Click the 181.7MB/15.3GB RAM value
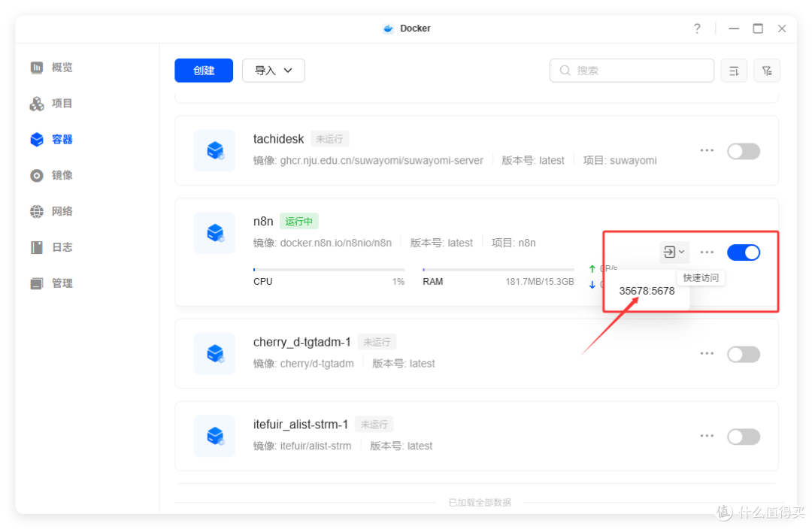 [x=540, y=282]
